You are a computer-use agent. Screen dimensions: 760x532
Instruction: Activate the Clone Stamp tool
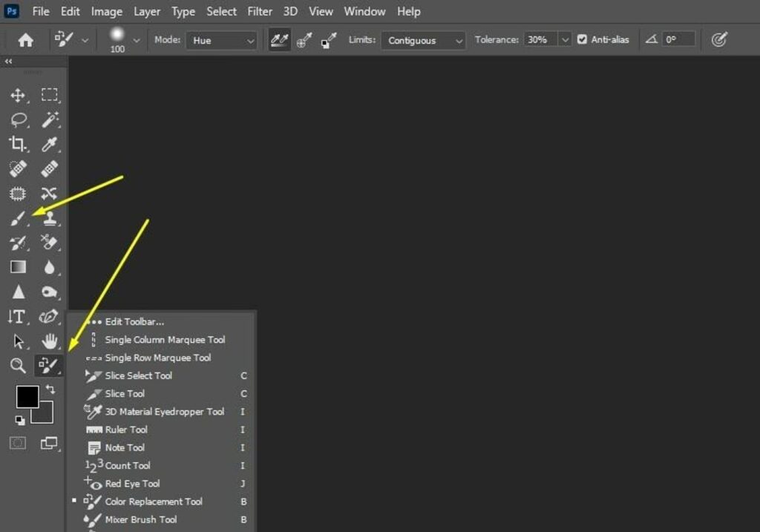[50, 218]
